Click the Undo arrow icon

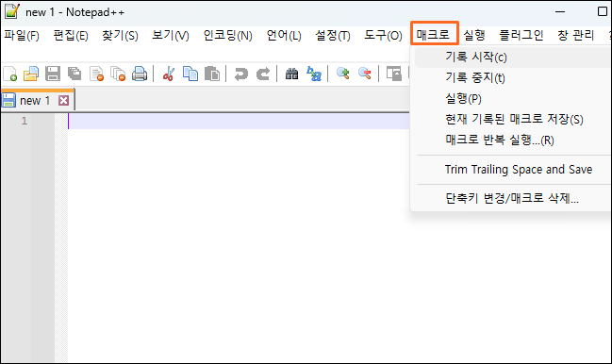240,74
